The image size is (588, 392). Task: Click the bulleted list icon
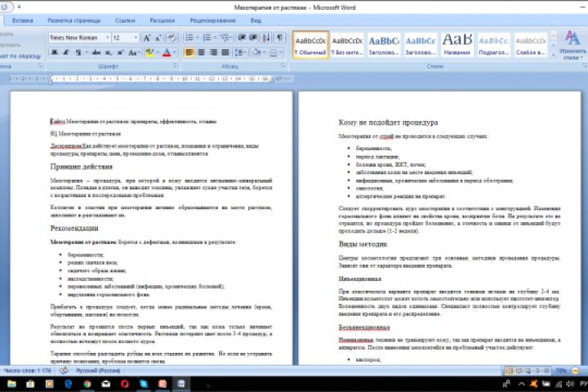[189, 38]
